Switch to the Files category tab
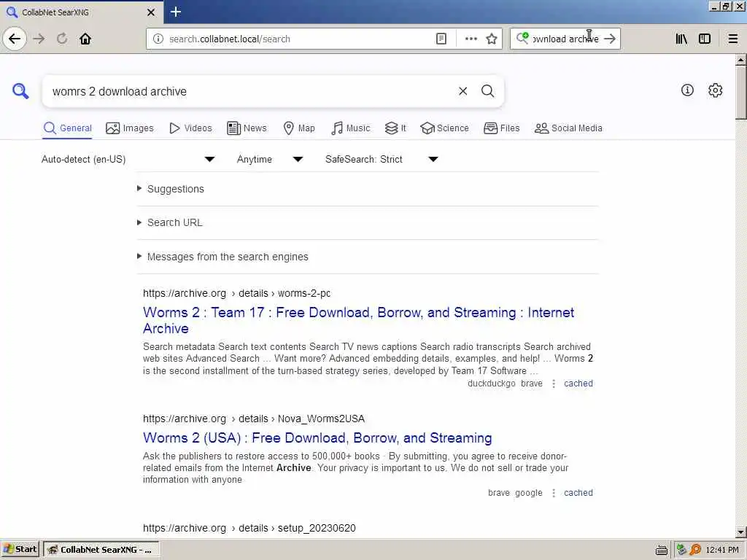Screen dimensions: 747x560 pyautogui.click(x=502, y=128)
